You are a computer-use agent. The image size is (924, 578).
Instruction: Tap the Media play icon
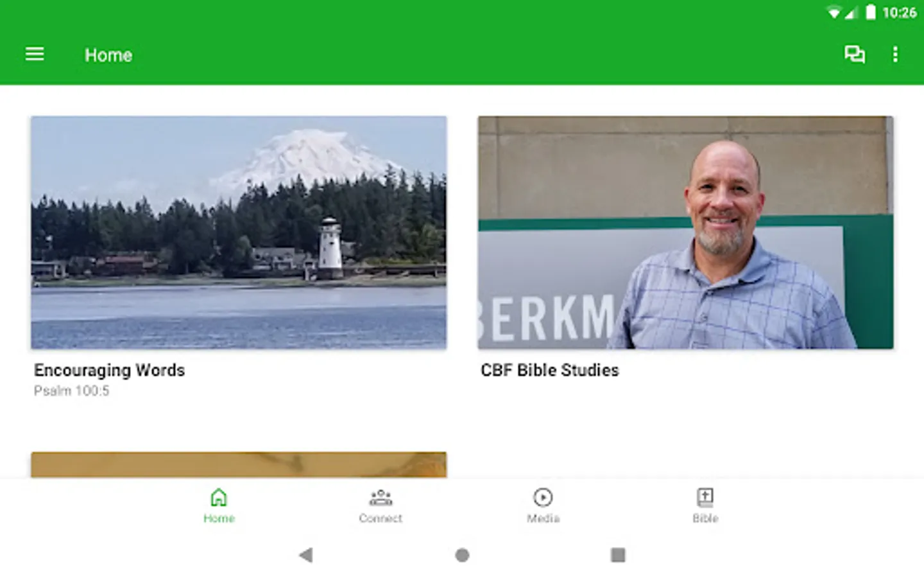point(543,497)
